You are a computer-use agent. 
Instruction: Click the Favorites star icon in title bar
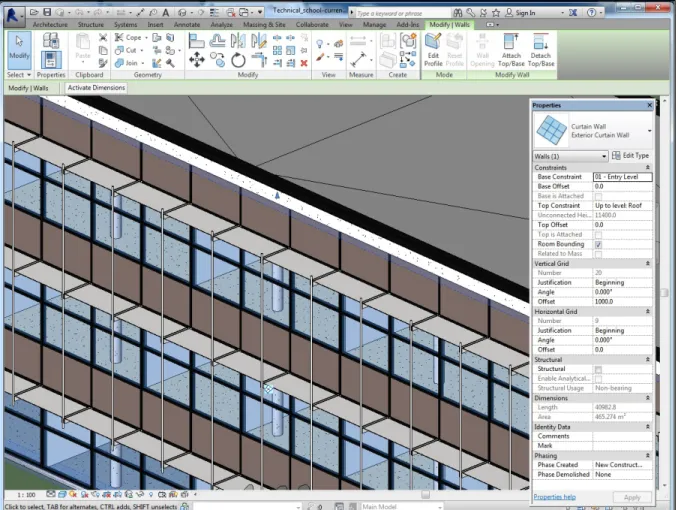tap(496, 13)
